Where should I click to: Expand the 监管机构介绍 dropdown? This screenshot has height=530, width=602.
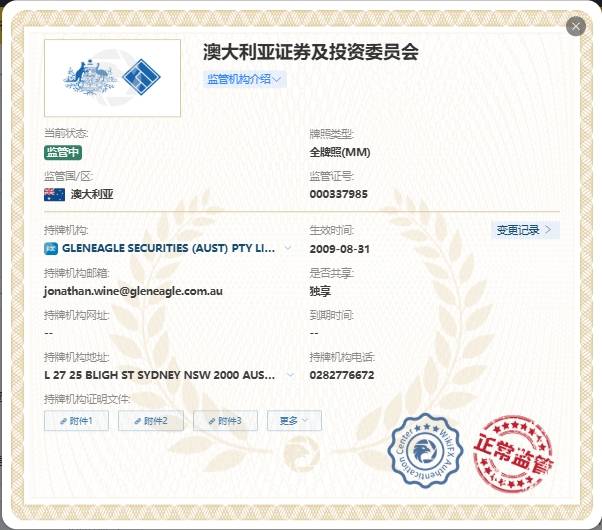[245, 79]
